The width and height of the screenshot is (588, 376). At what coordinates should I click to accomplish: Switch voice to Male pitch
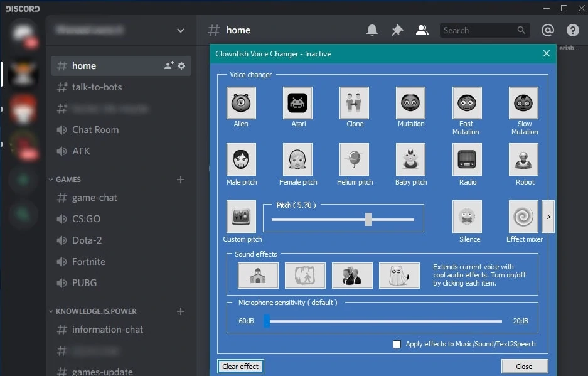click(x=241, y=159)
